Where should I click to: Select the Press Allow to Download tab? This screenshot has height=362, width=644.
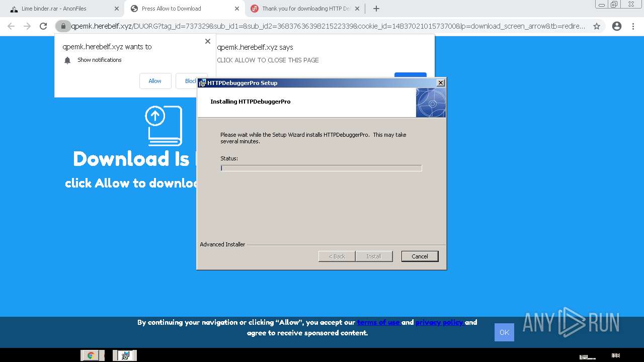point(184,9)
